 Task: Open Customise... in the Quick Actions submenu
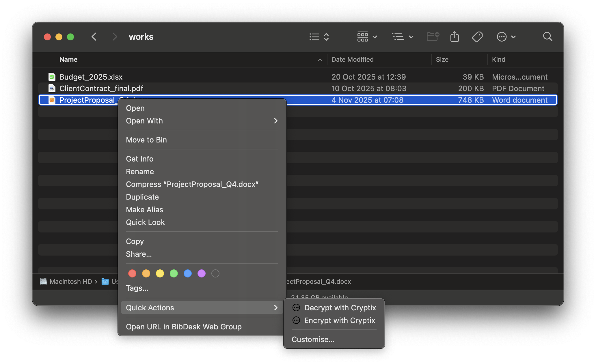tap(313, 339)
